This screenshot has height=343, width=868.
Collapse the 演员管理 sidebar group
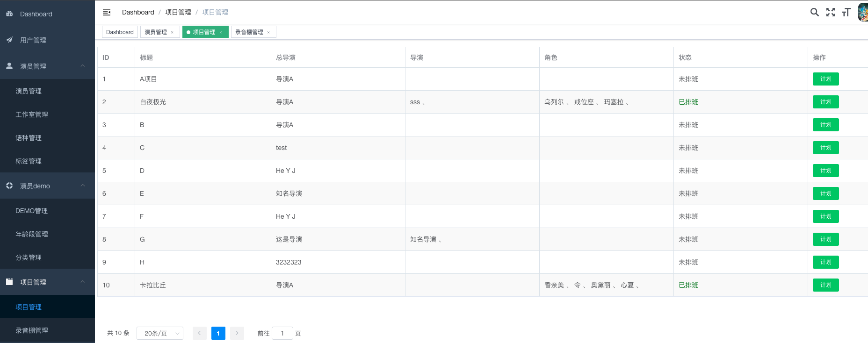(x=83, y=66)
